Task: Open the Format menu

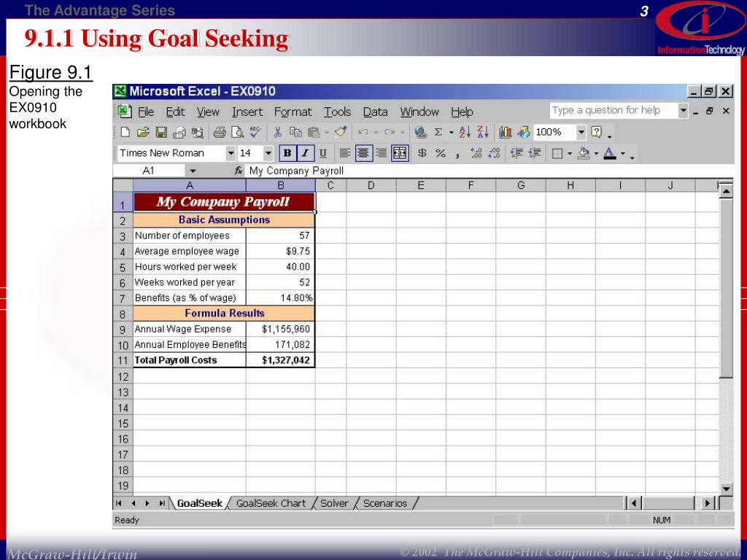Action: coord(293,112)
